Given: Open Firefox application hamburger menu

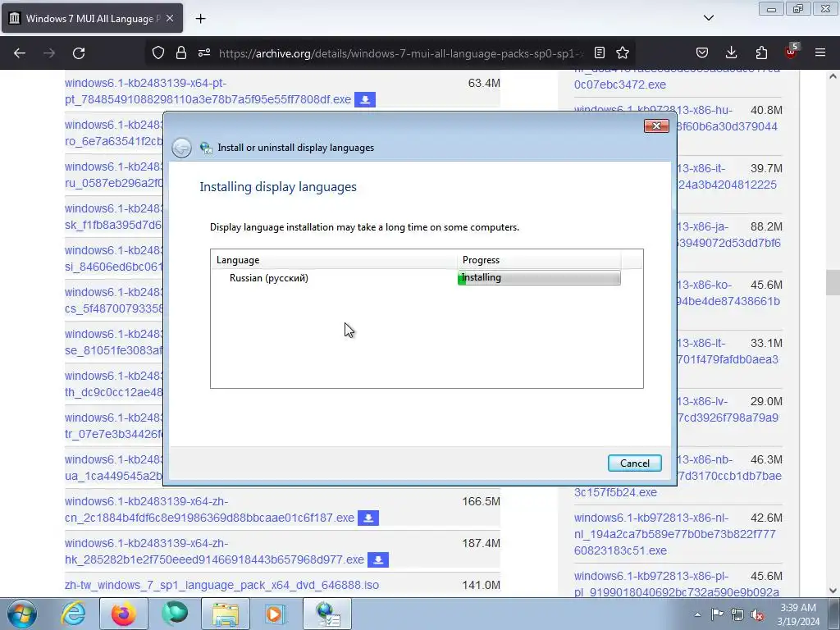Looking at the screenshot, I should coord(820,52).
